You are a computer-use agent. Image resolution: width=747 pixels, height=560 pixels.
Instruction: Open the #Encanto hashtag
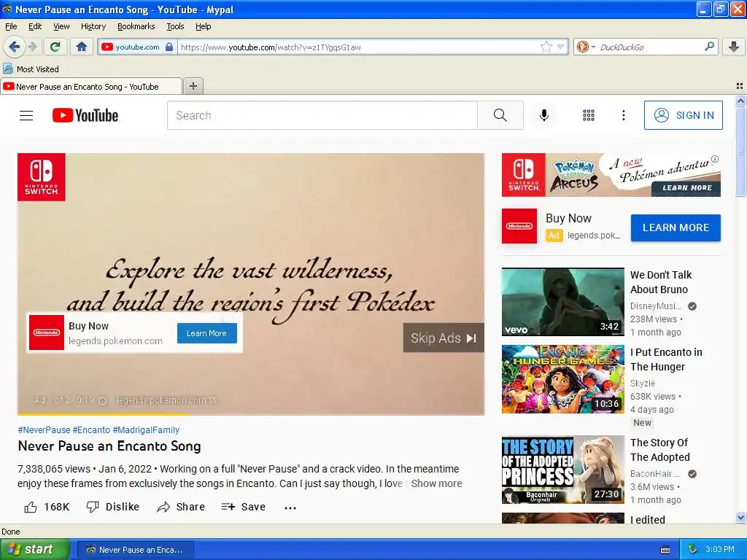(91, 430)
